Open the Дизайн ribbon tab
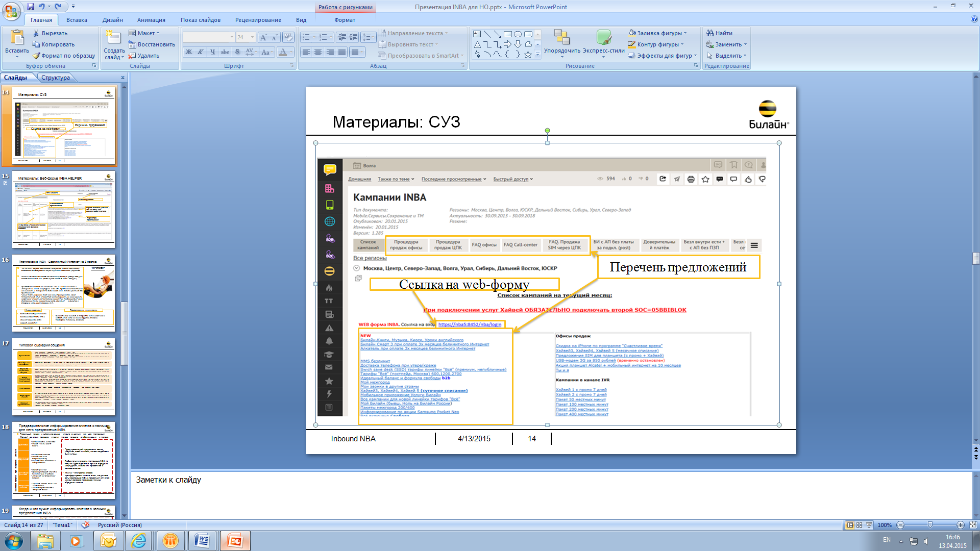Image resolution: width=980 pixels, height=551 pixels. pos(113,20)
